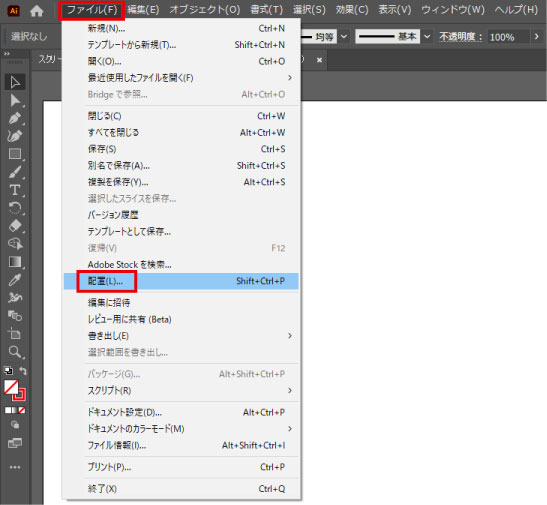
Task: Choose ドキュメント設定(D)... menu item
Action: coord(181,412)
